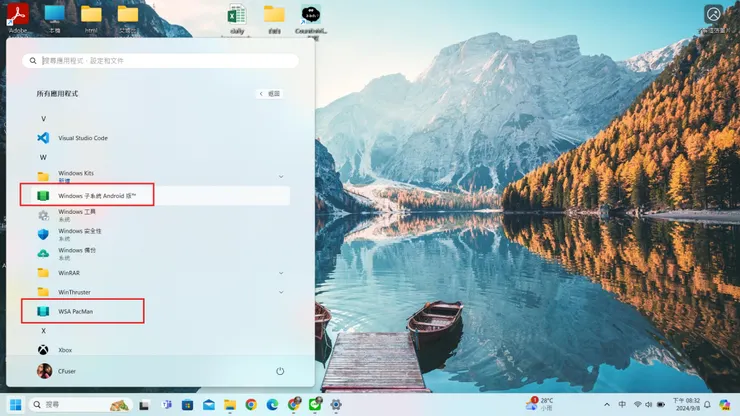Focus the Start menu search field
740x416 pixels.
(x=160, y=60)
